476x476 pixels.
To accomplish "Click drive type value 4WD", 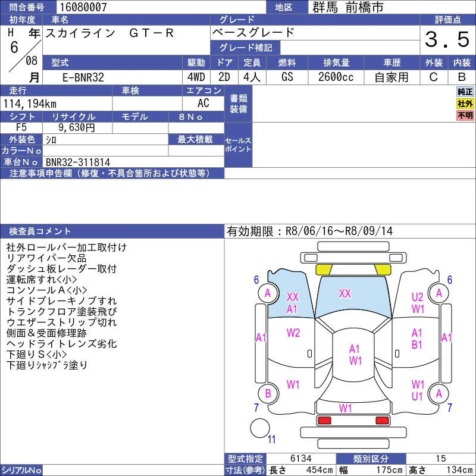I will tap(196, 77).
